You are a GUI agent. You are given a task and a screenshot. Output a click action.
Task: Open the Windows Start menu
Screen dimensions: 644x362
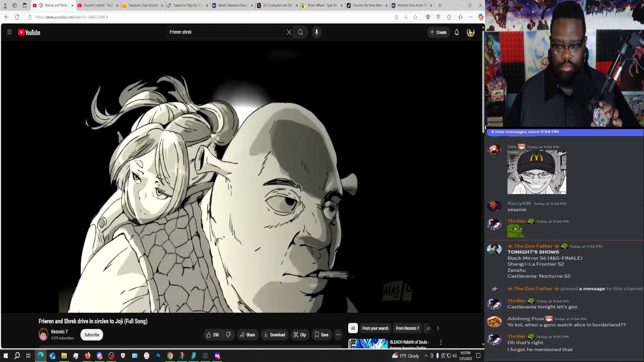click(5, 356)
